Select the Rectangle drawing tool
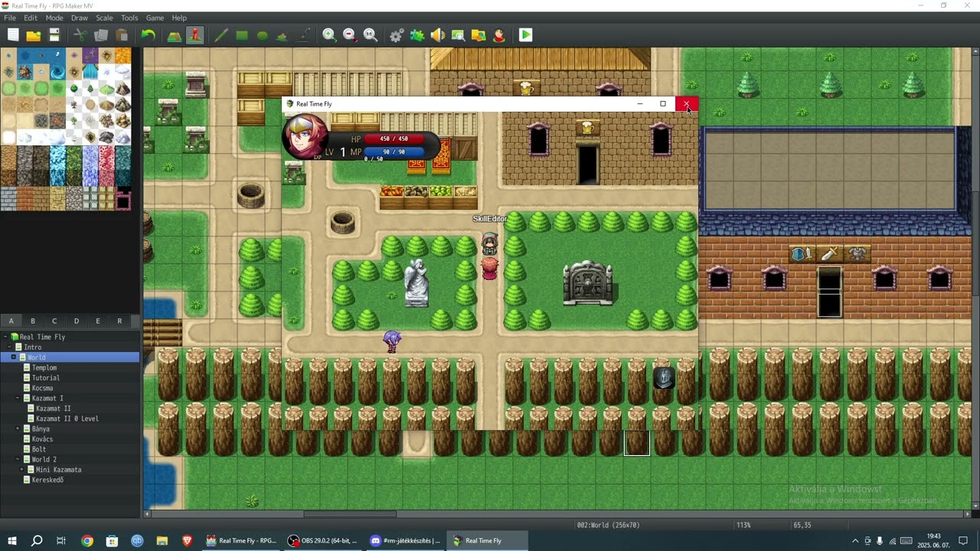Screen dimensions: 980x551 pyautogui.click(x=242, y=35)
